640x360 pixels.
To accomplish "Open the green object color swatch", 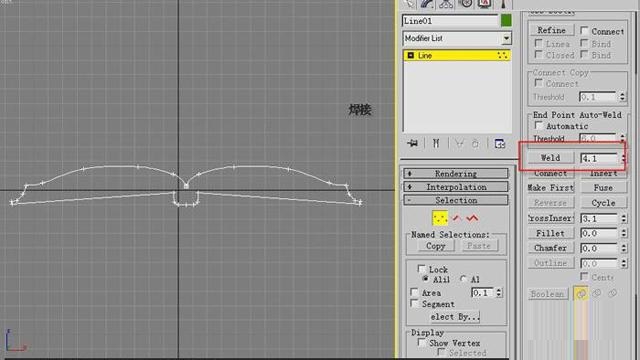I will [x=506, y=20].
